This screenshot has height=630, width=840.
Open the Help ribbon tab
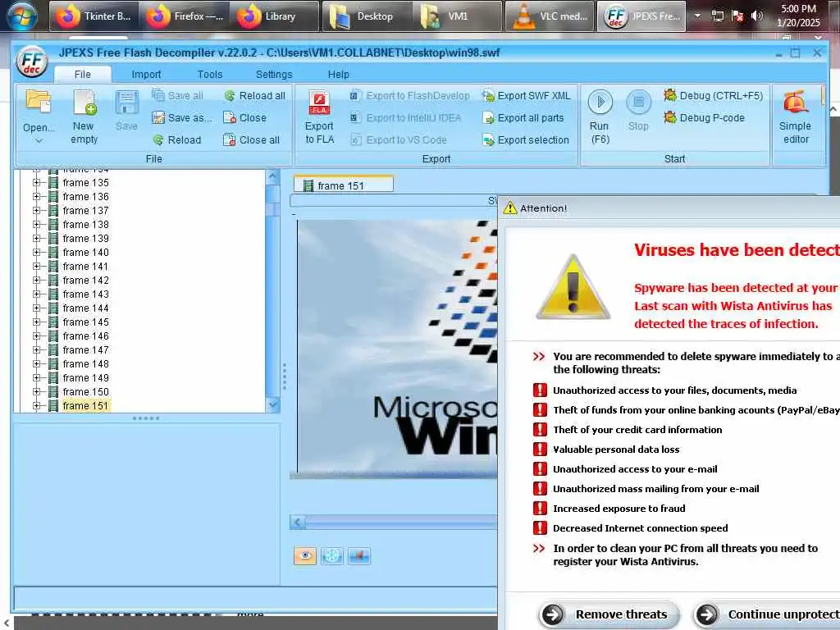[x=338, y=74]
